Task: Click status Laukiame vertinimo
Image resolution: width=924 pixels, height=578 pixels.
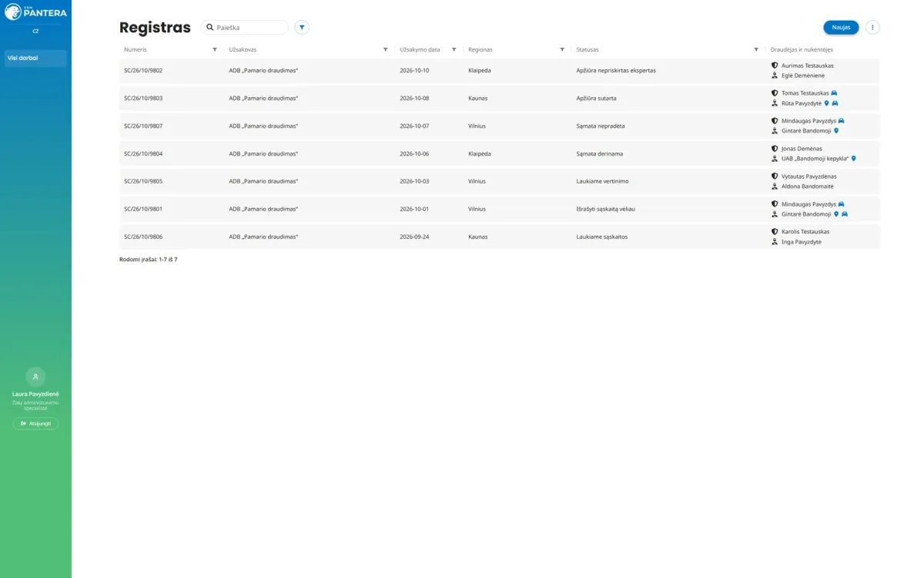Action: [602, 182]
